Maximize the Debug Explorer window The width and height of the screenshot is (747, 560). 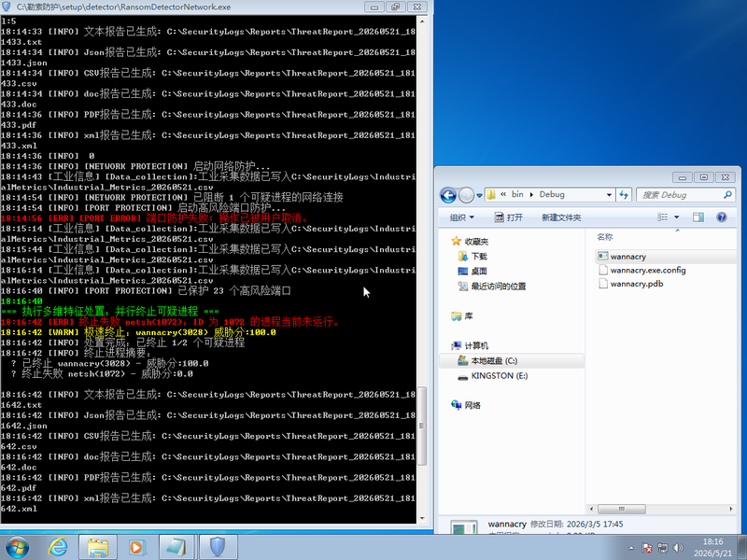704,177
